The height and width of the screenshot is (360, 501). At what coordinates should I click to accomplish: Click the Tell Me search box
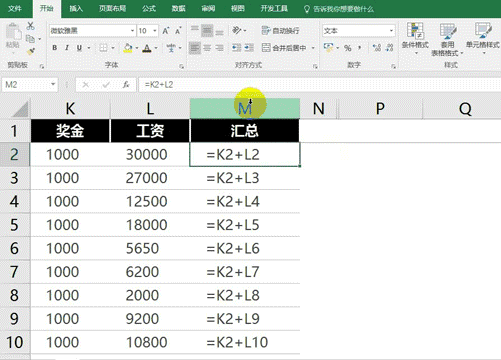[x=339, y=9]
